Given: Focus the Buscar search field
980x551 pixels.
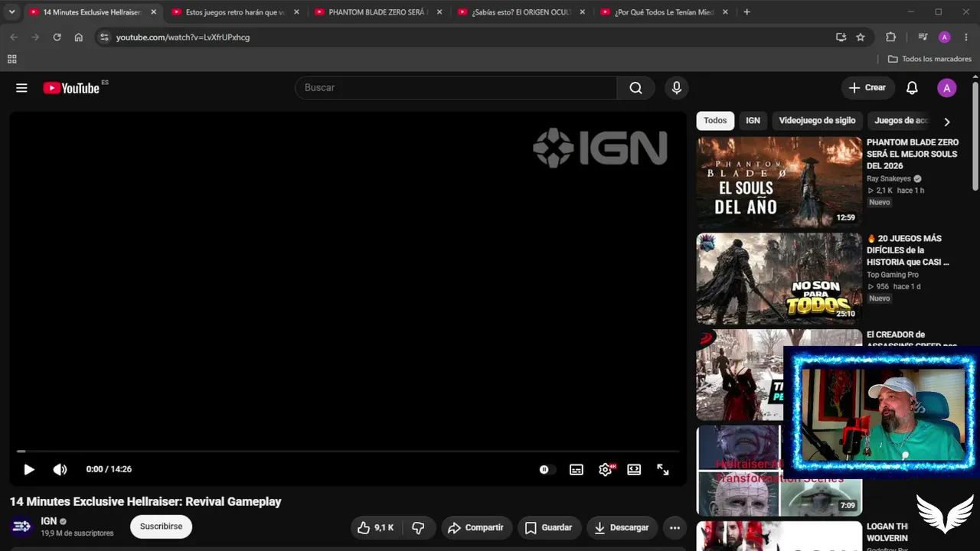Looking at the screenshot, I should (x=456, y=88).
